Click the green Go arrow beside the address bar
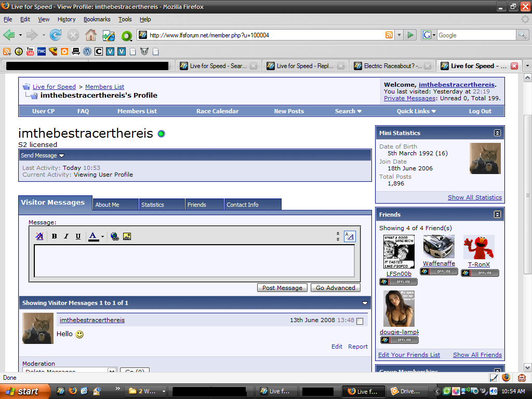The width and height of the screenshot is (532, 399). tap(410, 35)
